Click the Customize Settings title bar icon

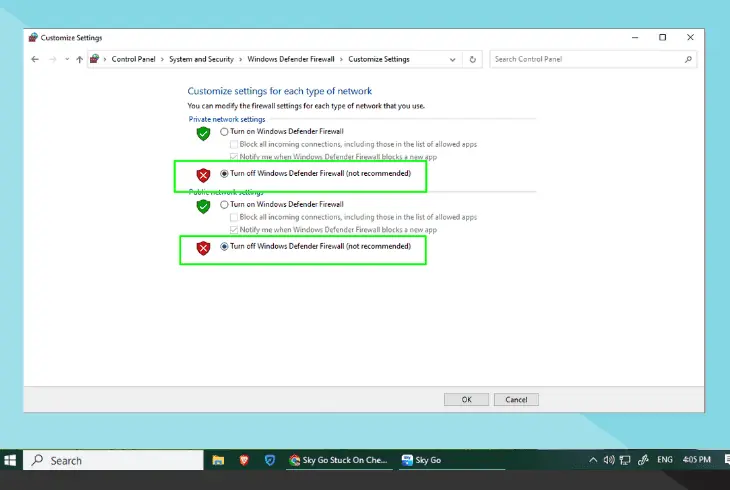33,38
